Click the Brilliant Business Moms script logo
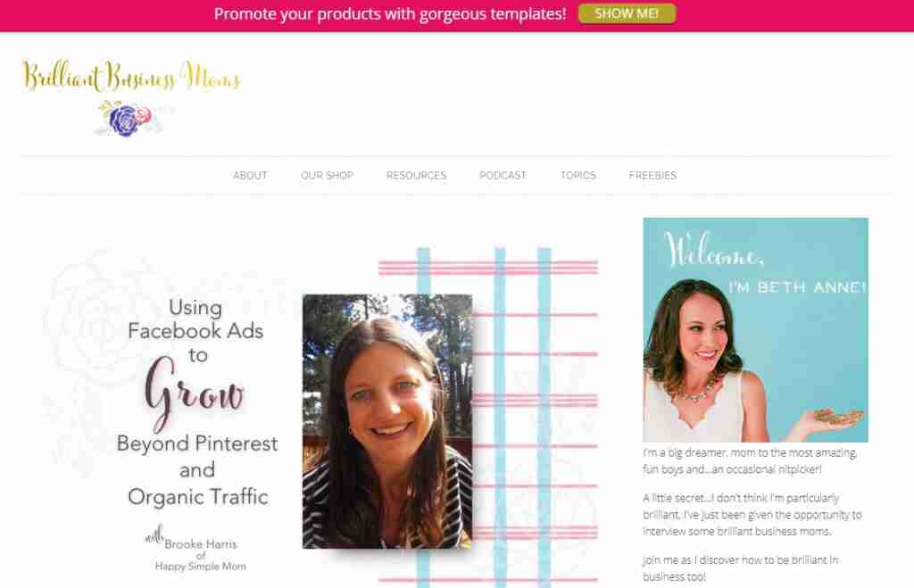This screenshot has height=588, width=914. click(x=132, y=77)
